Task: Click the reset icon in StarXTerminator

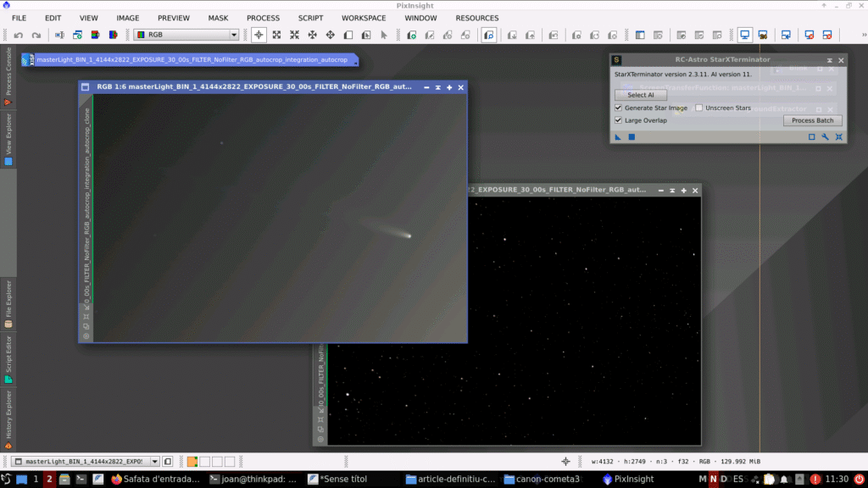Action: (x=837, y=136)
